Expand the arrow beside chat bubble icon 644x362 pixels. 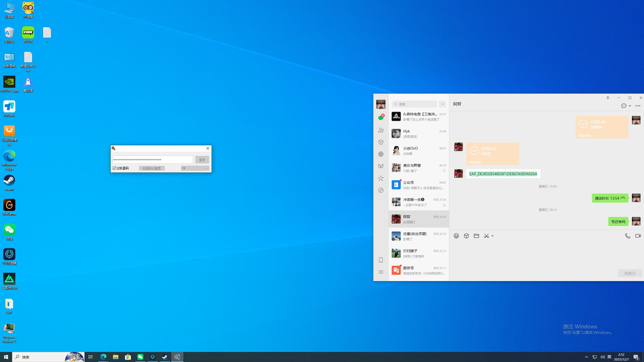tap(630, 106)
